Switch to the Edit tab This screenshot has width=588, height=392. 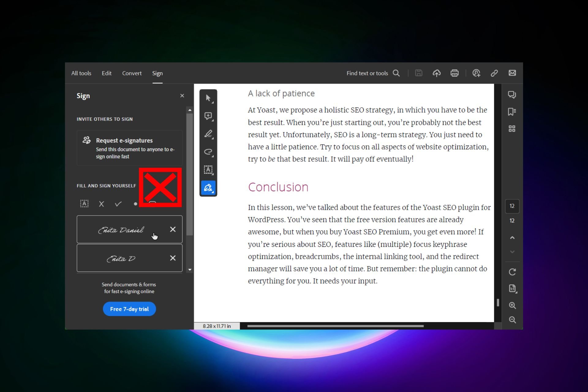coord(107,73)
